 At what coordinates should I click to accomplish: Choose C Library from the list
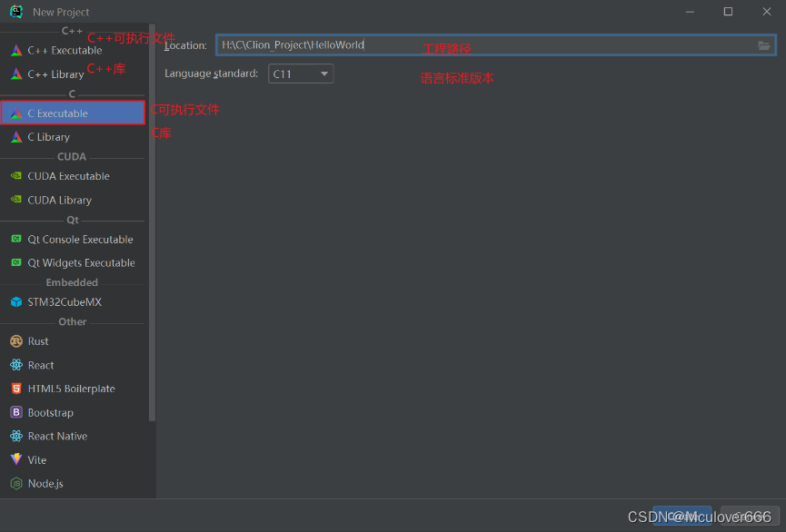73,137
